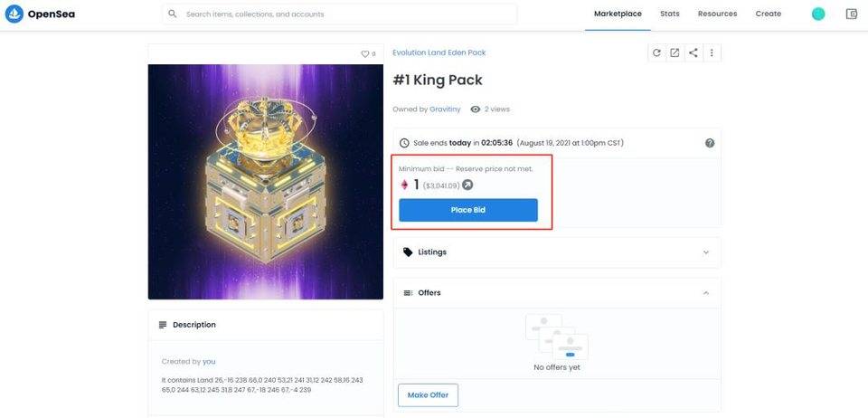Open the three-dot more options menu
The image size is (868, 418).
(712, 52)
